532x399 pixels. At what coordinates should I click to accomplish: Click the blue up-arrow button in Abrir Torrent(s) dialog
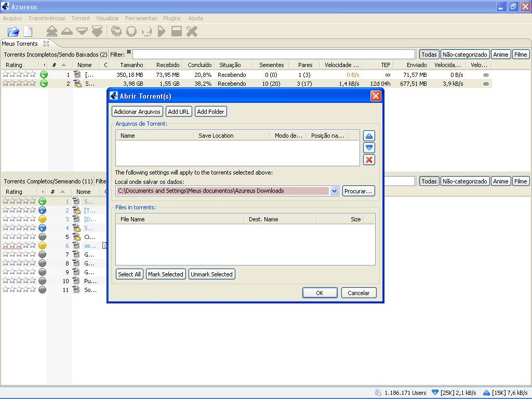pyautogui.click(x=369, y=136)
